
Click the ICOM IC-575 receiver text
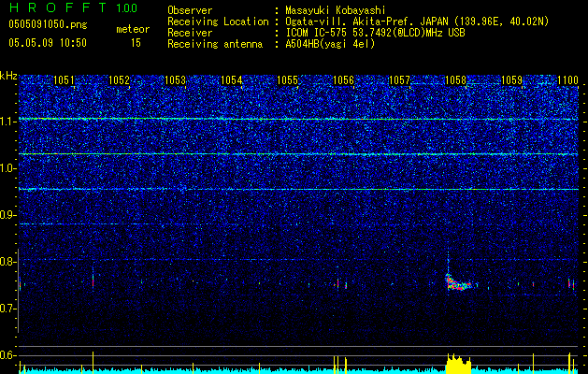pyautogui.click(x=376, y=33)
